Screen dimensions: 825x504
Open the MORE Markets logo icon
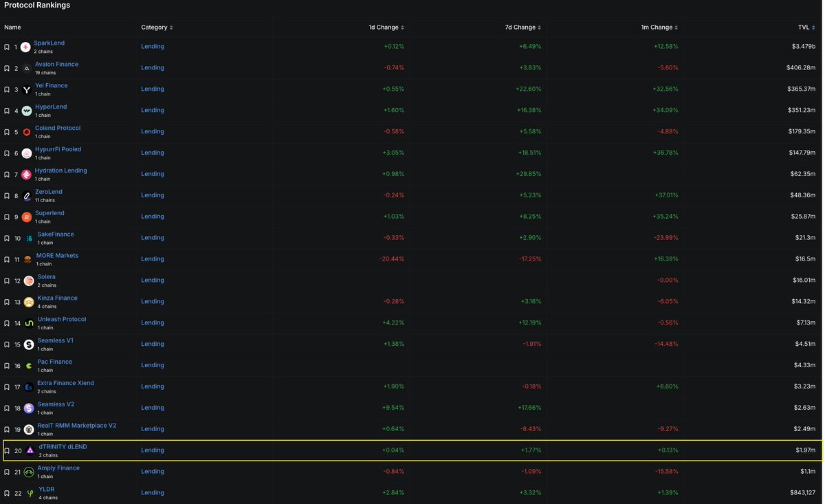[x=27, y=260]
